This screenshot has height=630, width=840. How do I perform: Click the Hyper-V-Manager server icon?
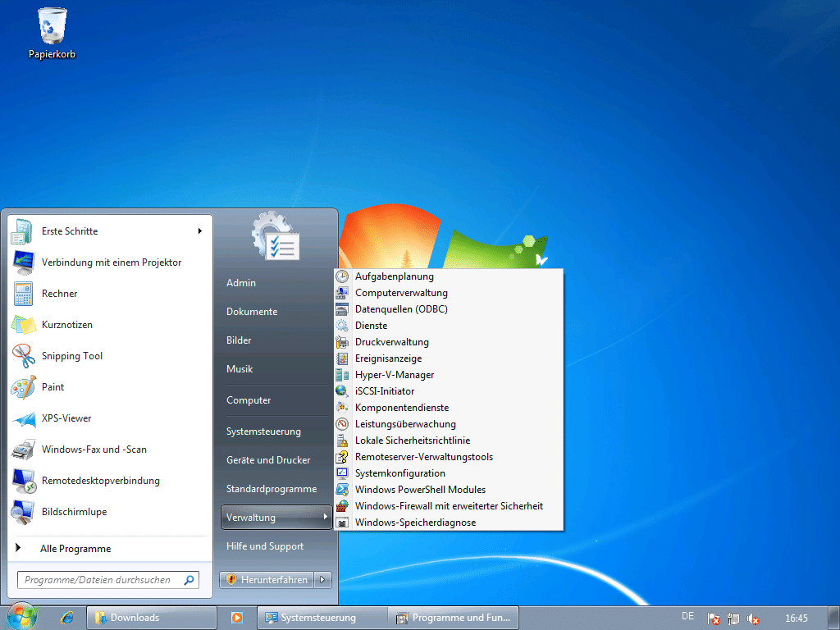click(342, 375)
